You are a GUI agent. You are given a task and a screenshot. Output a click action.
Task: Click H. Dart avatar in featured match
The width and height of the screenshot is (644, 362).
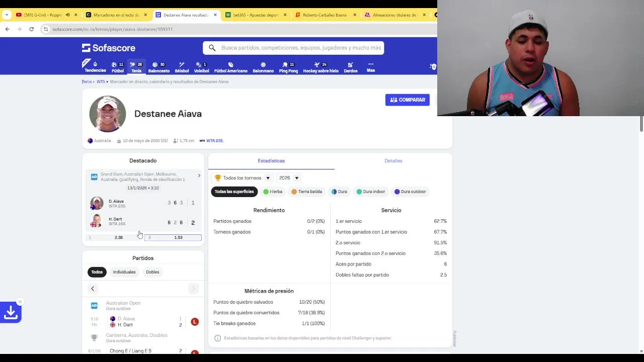97,221
